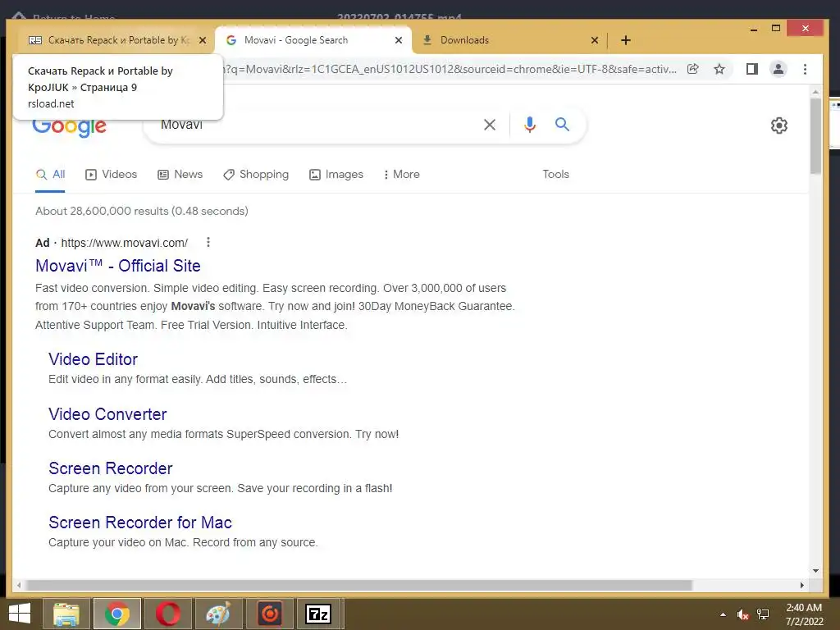Start voice search with microphone icon
The height and width of the screenshot is (630, 840).
pyautogui.click(x=530, y=125)
